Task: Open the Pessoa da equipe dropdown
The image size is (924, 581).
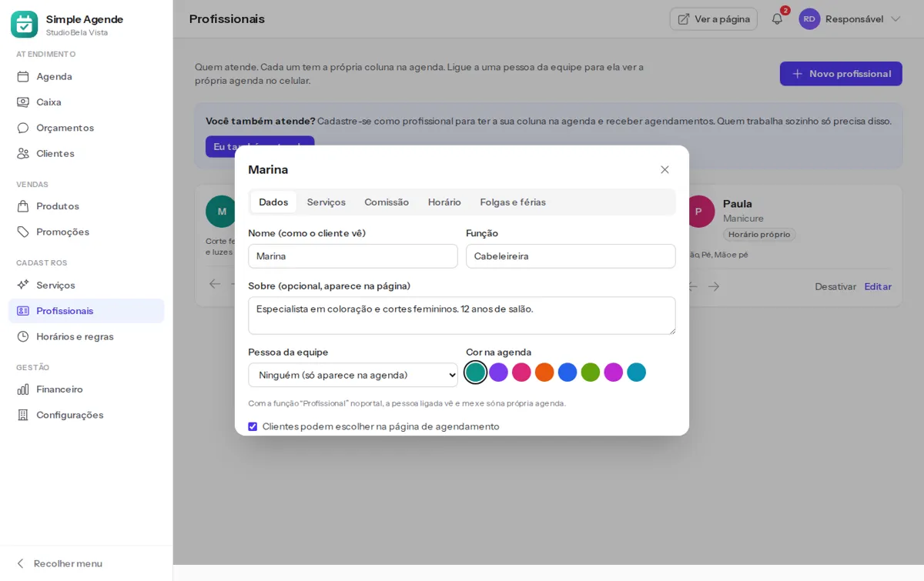Action: [353, 375]
